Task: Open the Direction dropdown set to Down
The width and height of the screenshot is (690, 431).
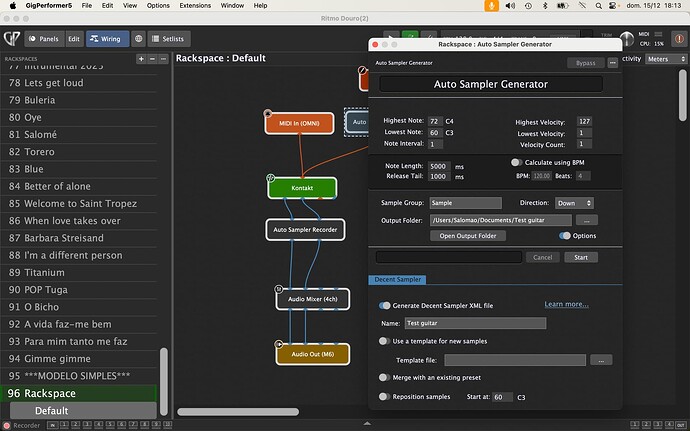Action: [574, 203]
